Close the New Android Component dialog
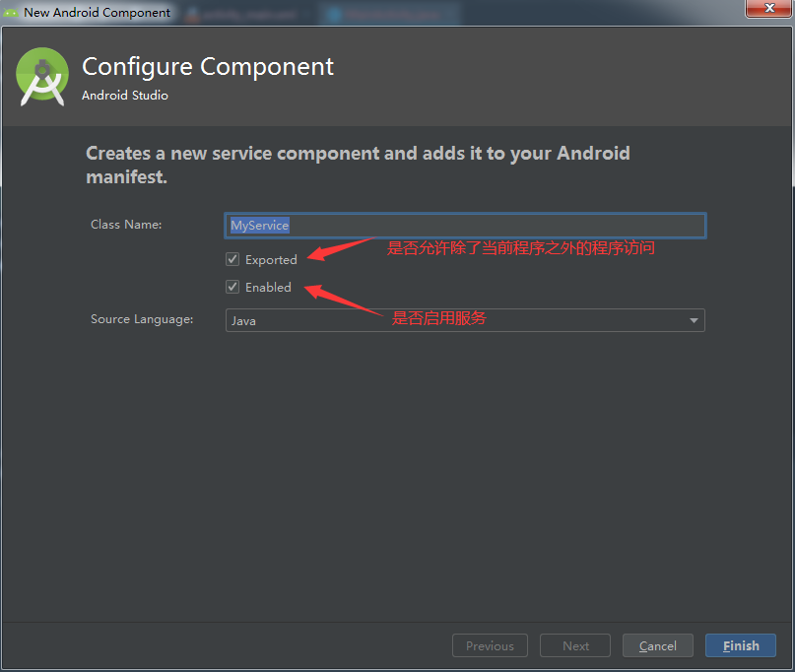 [x=763, y=9]
